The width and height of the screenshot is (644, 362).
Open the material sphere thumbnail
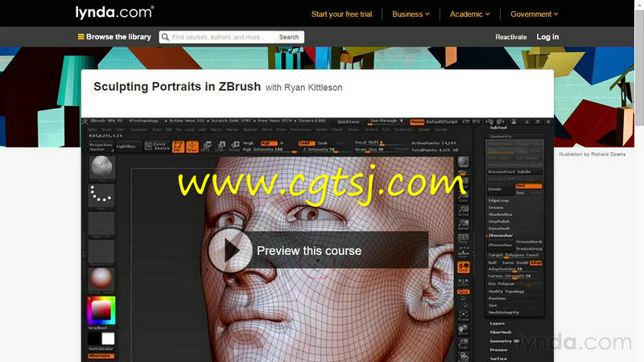(101, 278)
